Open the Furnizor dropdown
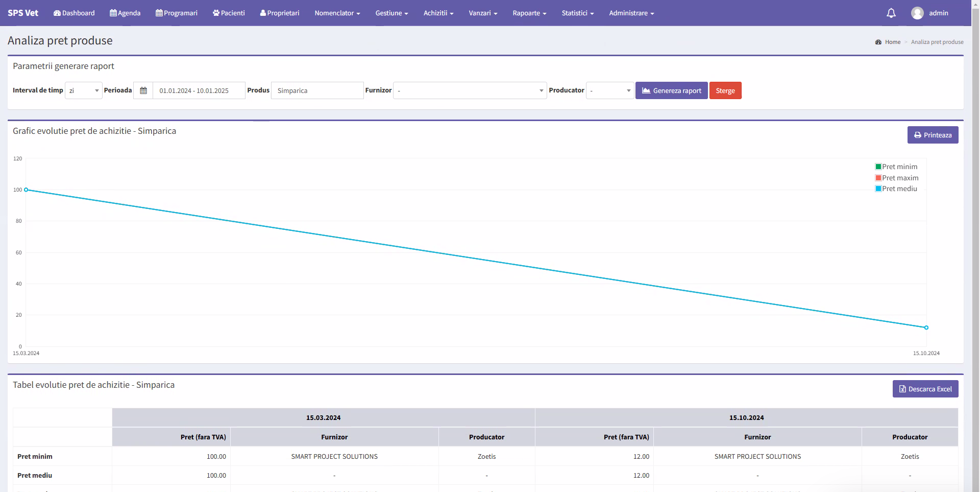The width and height of the screenshot is (980, 492). [470, 90]
